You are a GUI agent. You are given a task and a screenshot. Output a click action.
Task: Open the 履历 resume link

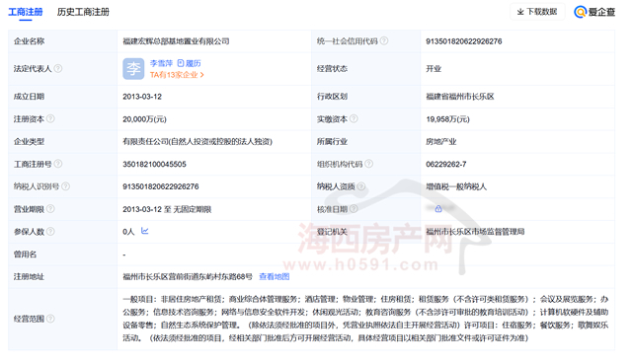pos(189,63)
